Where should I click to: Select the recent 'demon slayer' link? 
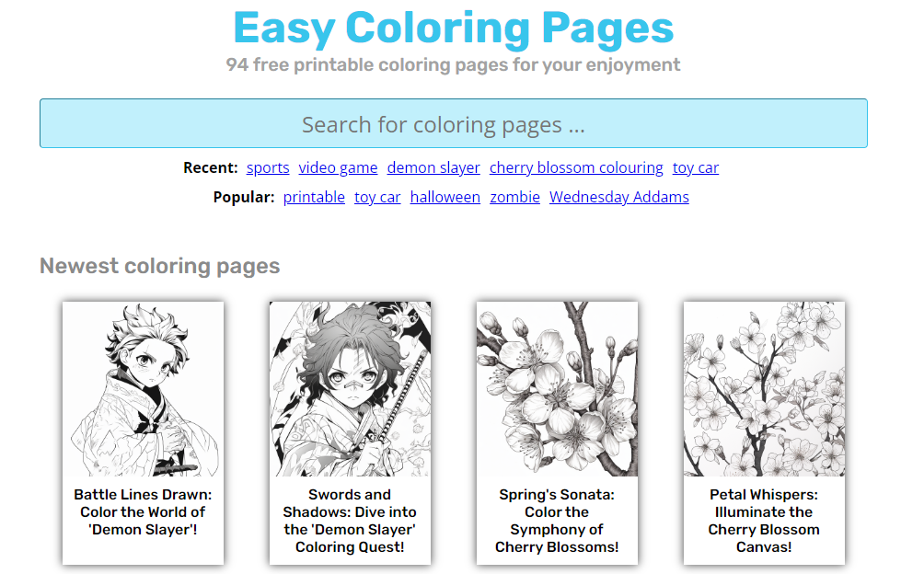pos(433,167)
